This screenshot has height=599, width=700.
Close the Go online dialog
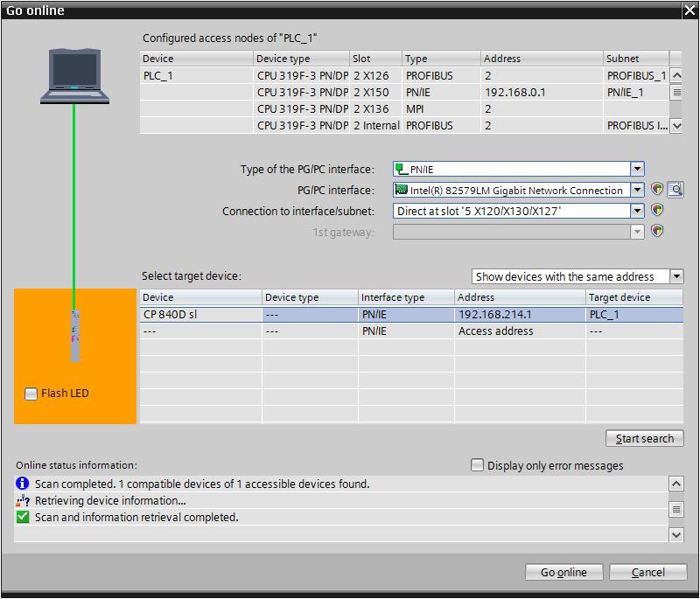(689, 10)
